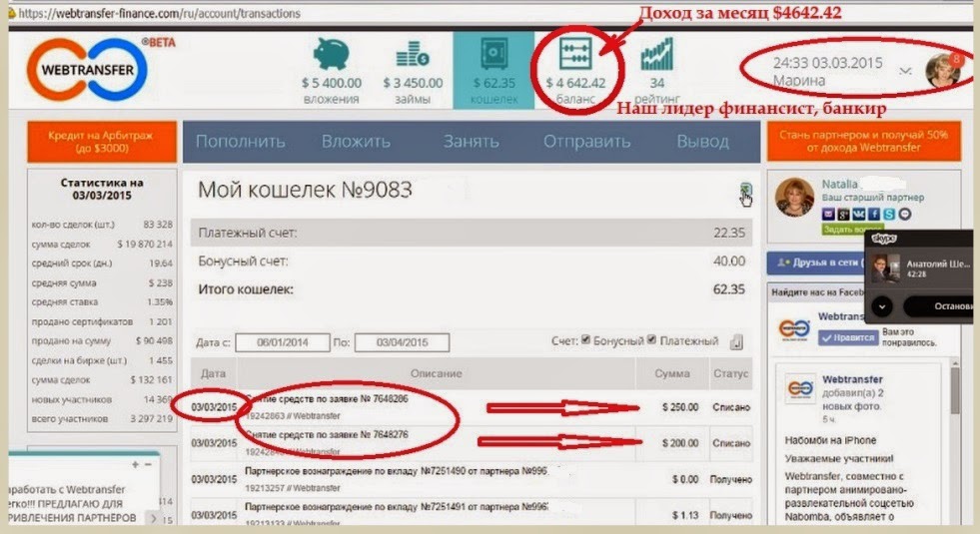This screenshot has height=534, width=980.
Task: Open the piggy bank investments icon
Action: coord(331,54)
